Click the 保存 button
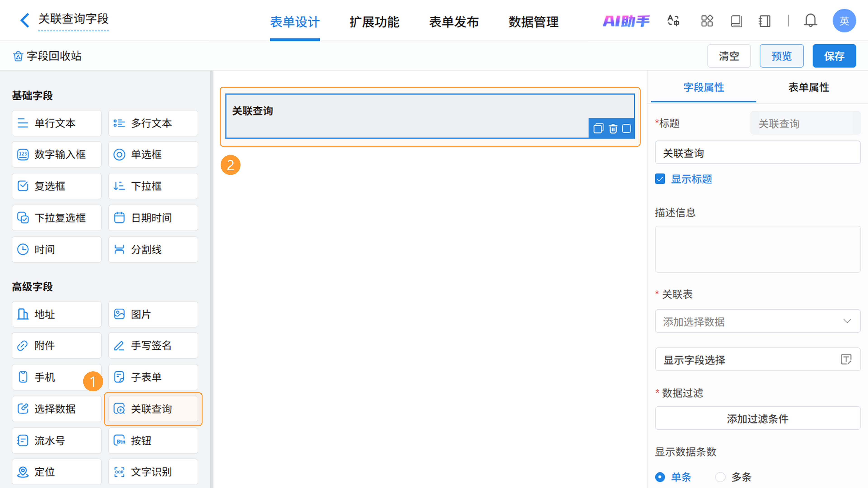Screen dimensions: 868x488 pyautogui.click(x=834, y=56)
